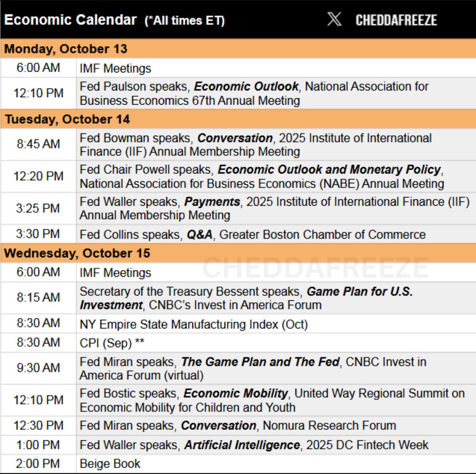Click the 12:10 PM time for Fed Paulson
This screenshot has height=474, width=476.
coord(38,93)
